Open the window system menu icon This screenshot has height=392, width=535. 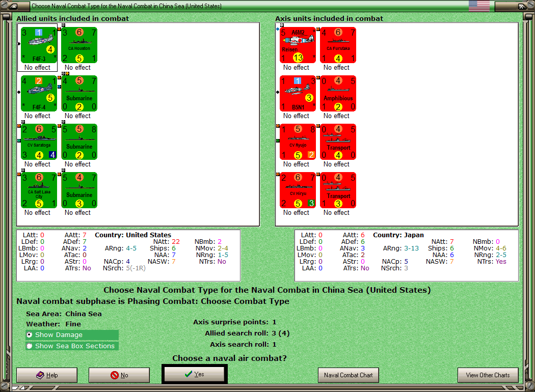click(x=14, y=6)
